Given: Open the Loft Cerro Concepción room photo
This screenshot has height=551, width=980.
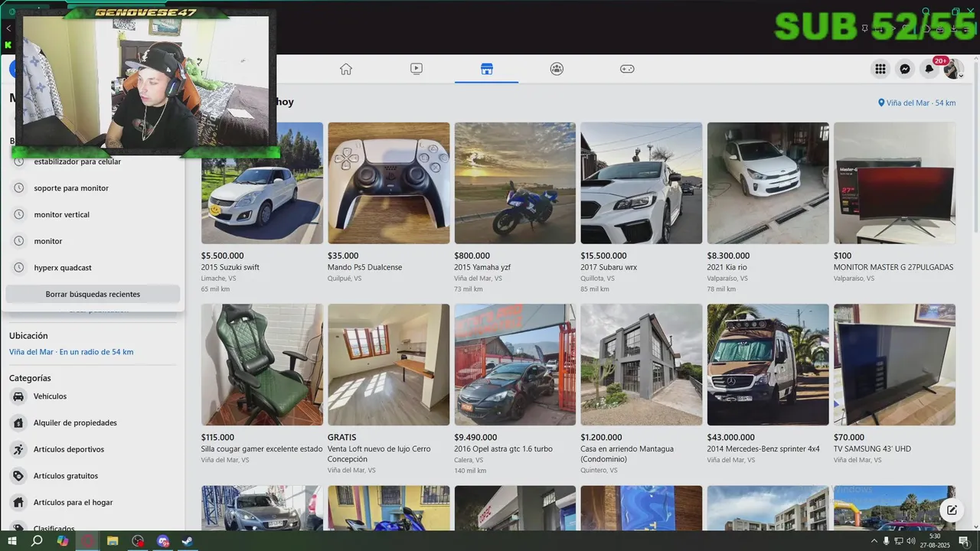Looking at the screenshot, I should coord(389,364).
